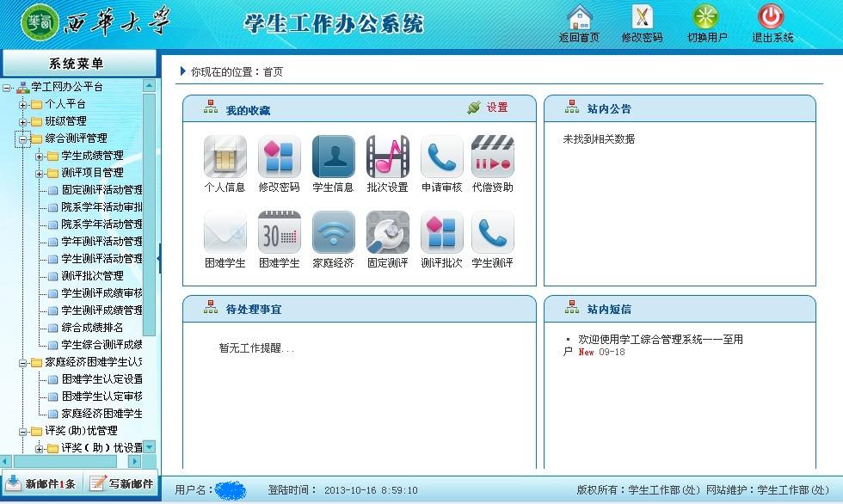The height and width of the screenshot is (504, 843).
Task: Open the 代偿资助 clapperboard icon
Action: click(x=492, y=157)
